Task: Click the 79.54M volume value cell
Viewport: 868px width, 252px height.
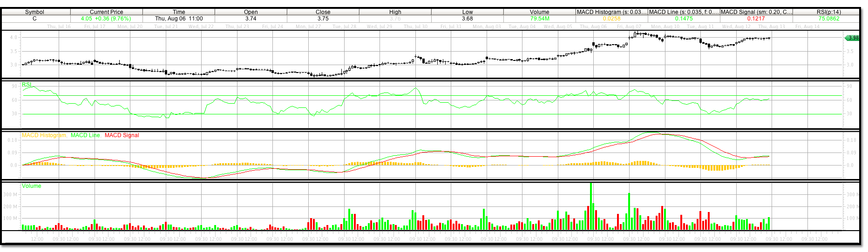Action: click(539, 19)
